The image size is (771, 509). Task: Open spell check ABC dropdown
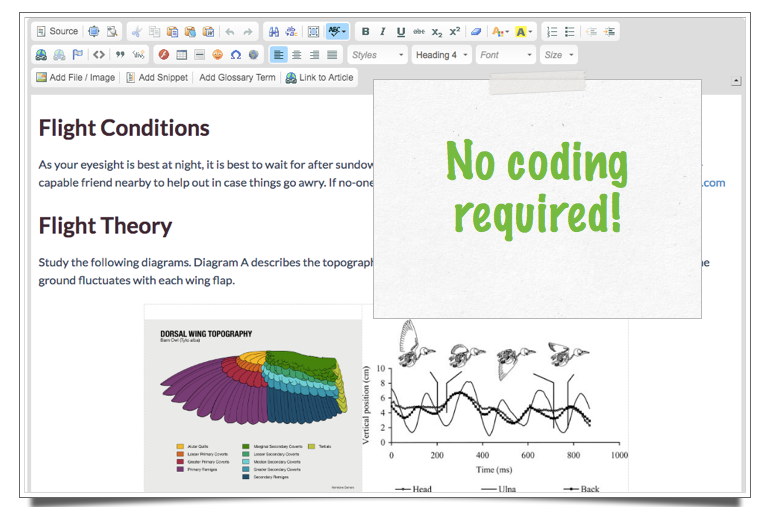click(337, 31)
